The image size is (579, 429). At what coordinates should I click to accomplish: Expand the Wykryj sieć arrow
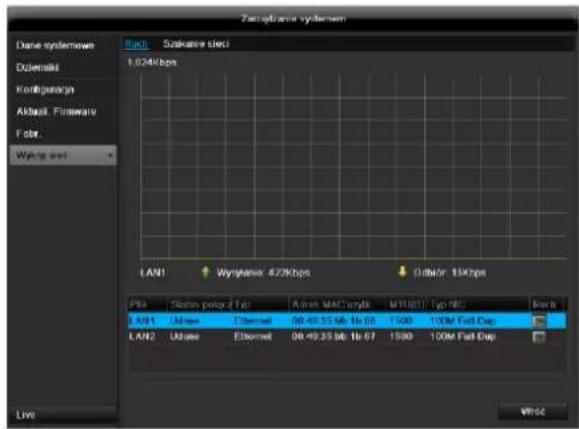[110, 155]
